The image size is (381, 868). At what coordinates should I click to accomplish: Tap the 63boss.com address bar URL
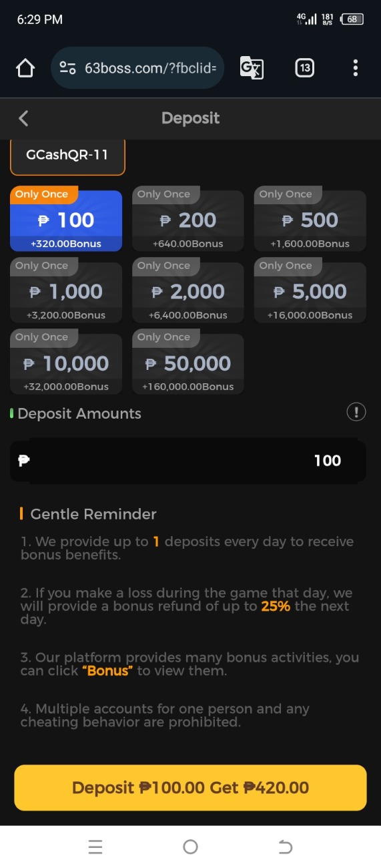(x=150, y=68)
